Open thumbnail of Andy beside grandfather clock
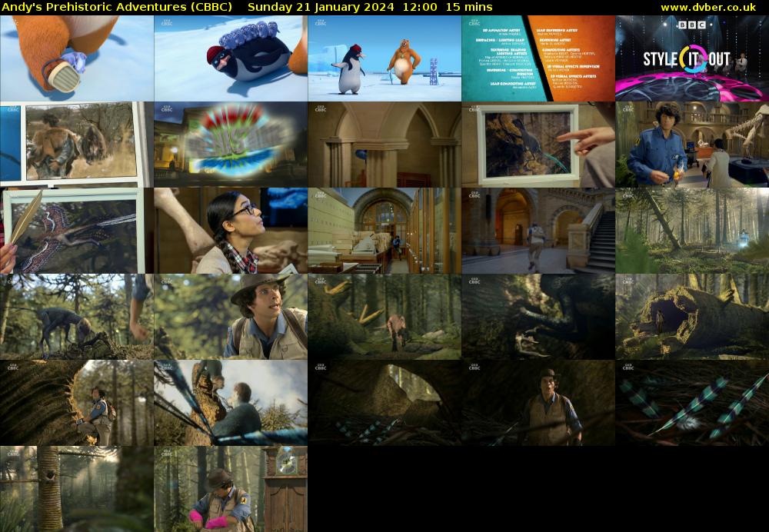The height and width of the screenshot is (532, 769). click(231, 489)
